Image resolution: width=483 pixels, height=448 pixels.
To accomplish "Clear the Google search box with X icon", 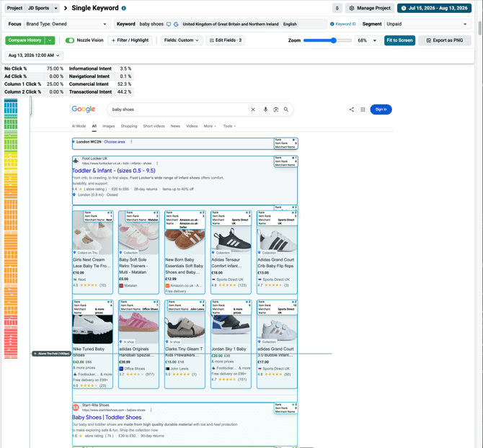I will [253, 109].
